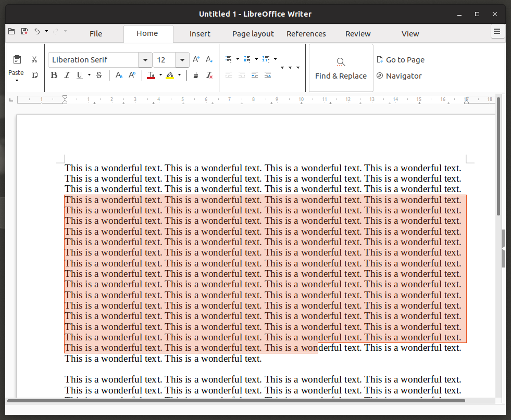The width and height of the screenshot is (511, 420).
Task: Open the File tab
Action: (x=96, y=34)
